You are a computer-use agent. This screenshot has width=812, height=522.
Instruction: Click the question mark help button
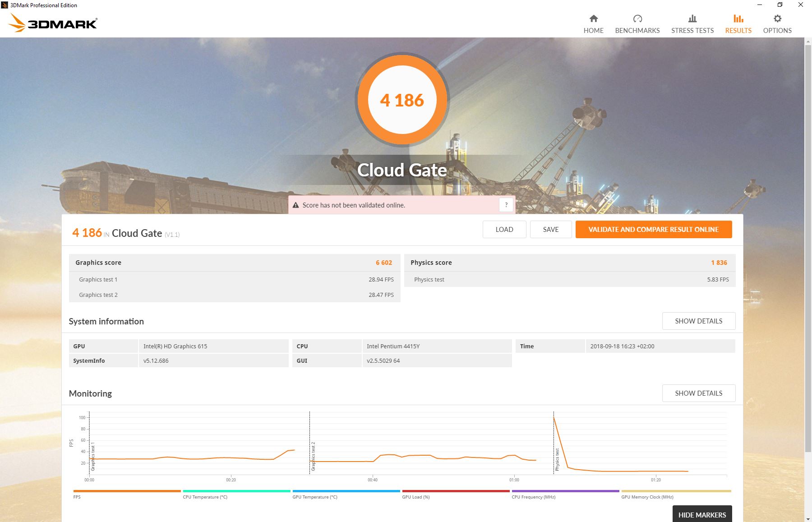coord(506,205)
